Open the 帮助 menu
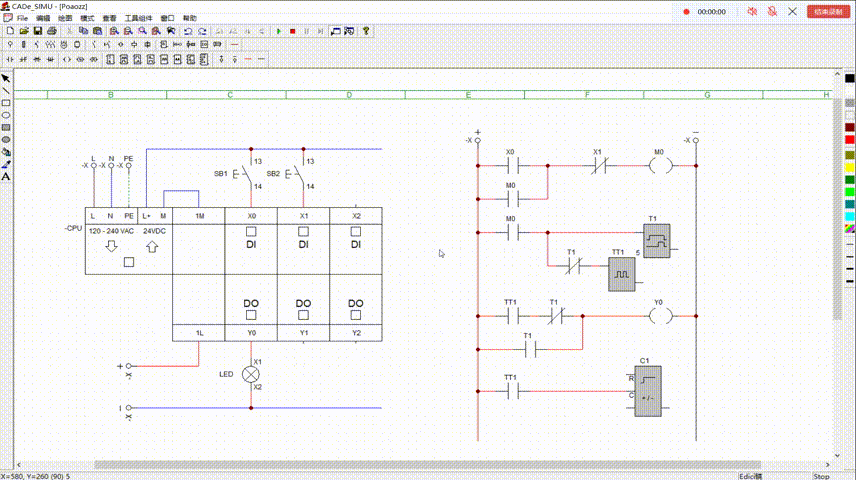856x480 pixels. coord(190,18)
